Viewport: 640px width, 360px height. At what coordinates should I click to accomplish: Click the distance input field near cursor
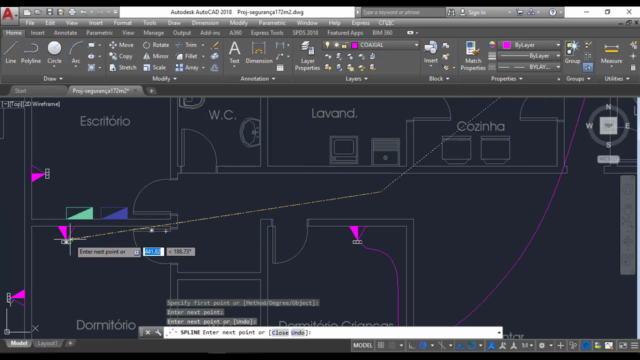point(153,252)
